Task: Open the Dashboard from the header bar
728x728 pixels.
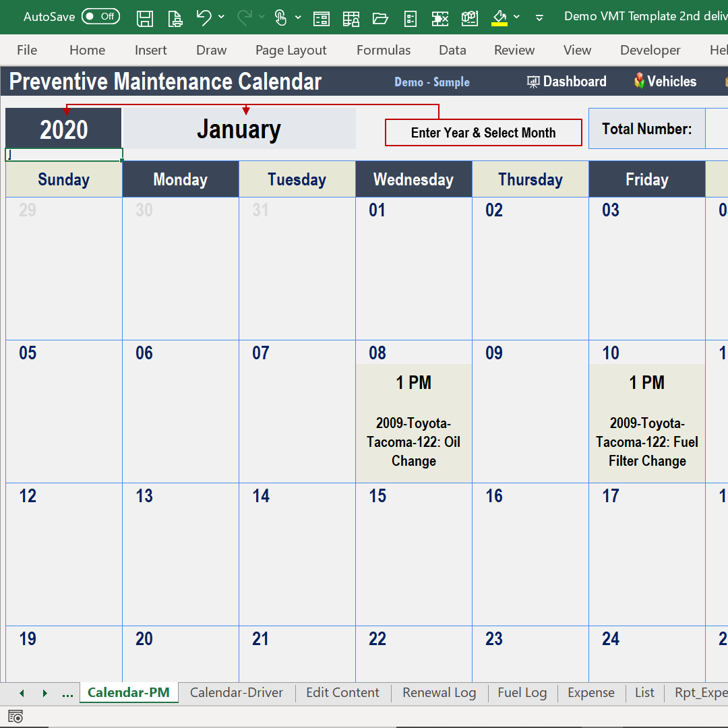Action: pos(566,81)
